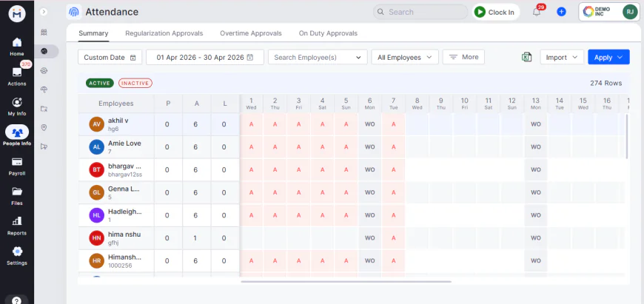This screenshot has height=304, width=644.
Task: Open the Custom Date selector
Action: point(110,57)
